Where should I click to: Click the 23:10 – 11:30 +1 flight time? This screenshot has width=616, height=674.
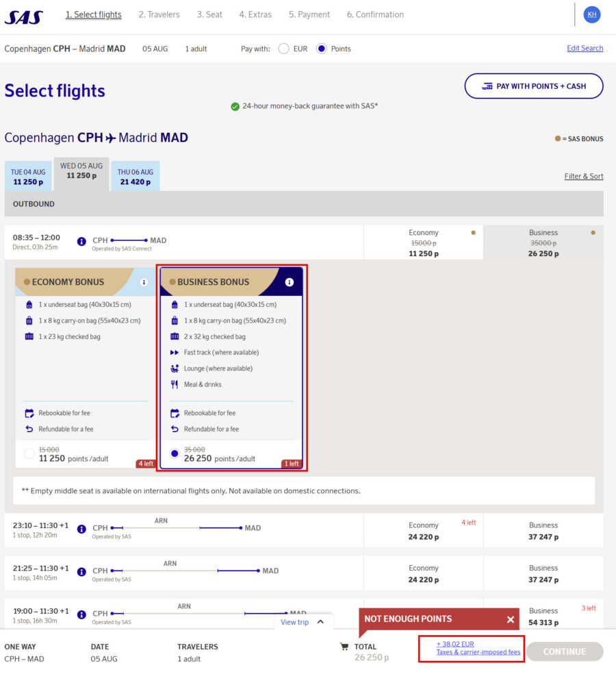40,525
